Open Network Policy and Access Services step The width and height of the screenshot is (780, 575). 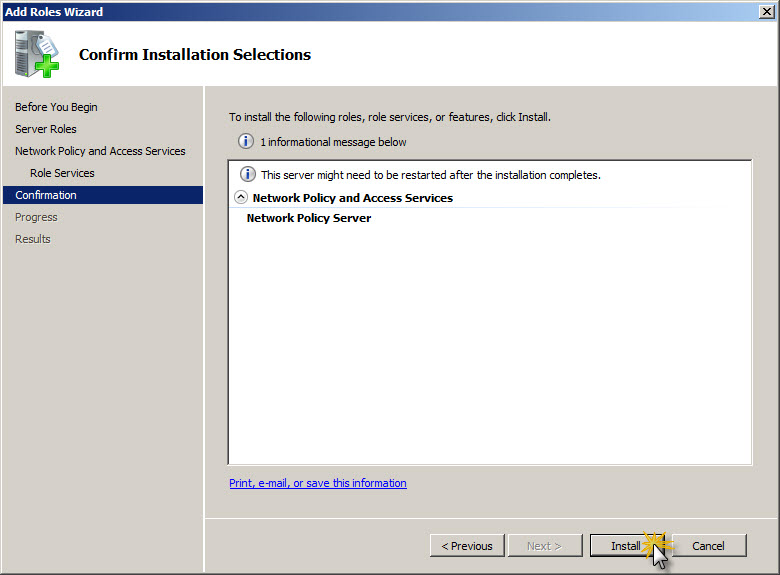(x=100, y=151)
